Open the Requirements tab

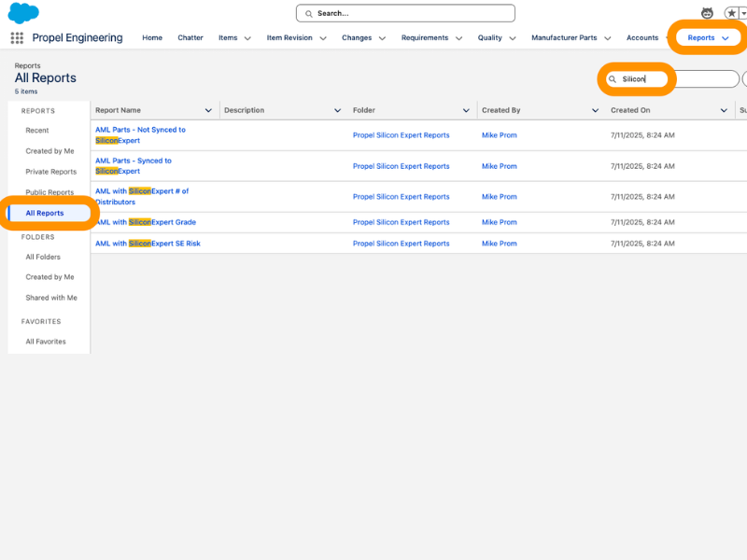pyautogui.click(x=425, y=37)
